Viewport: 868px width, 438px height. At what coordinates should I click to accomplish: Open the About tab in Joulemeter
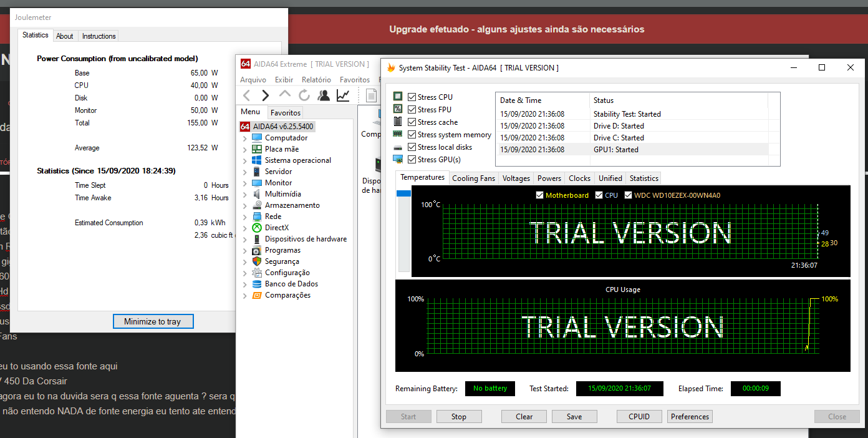65,36
